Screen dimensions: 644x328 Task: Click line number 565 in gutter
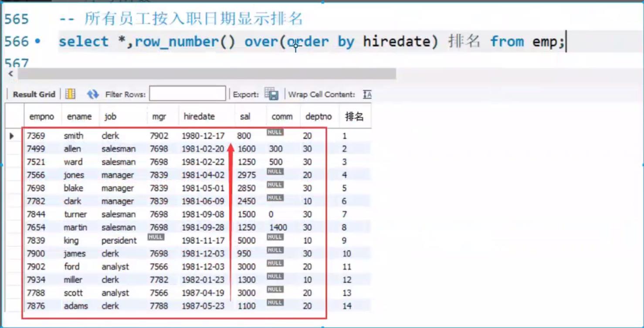click(x=17, y=19)
